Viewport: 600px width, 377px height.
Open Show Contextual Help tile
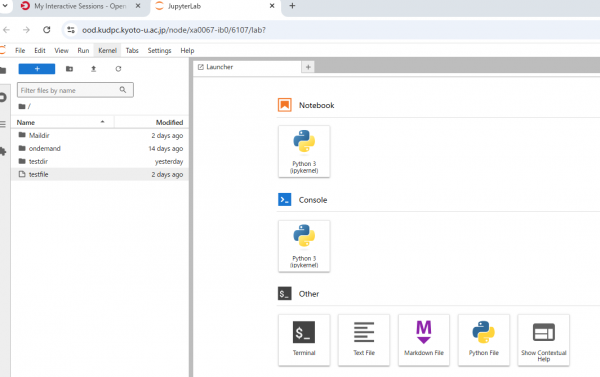coord(543,340)
